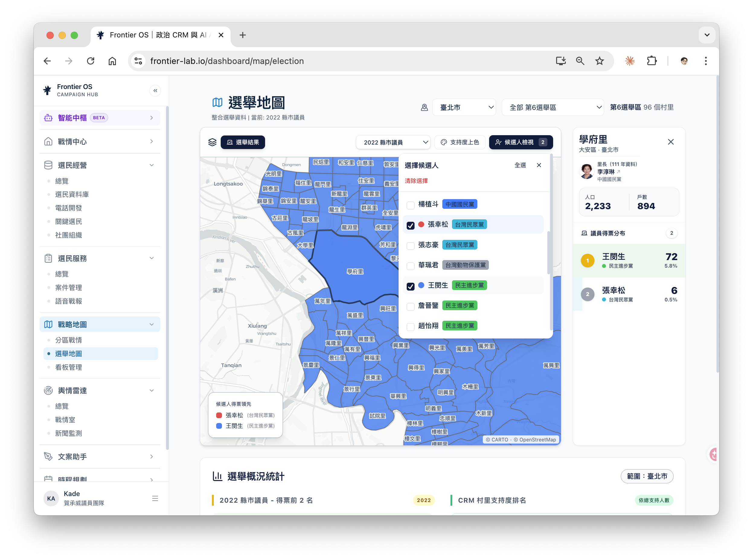
Task: Open site information icon in address bar
Action: [138, 61]
